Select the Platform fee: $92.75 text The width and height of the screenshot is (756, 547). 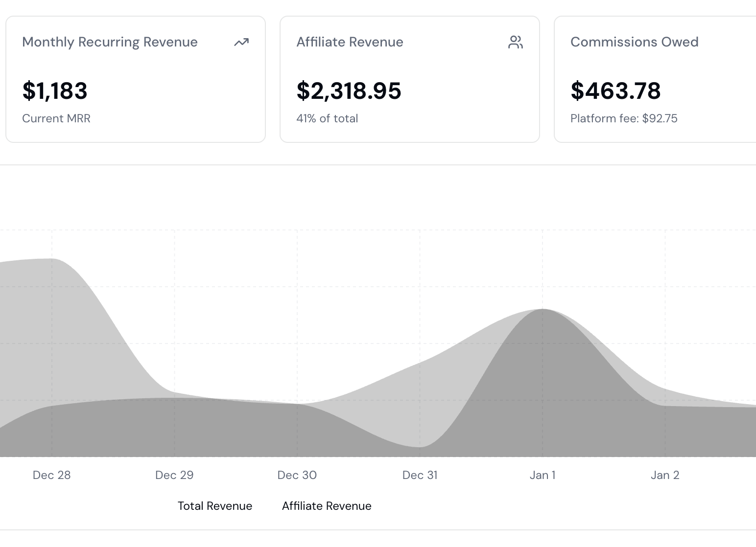coord(624,118)
